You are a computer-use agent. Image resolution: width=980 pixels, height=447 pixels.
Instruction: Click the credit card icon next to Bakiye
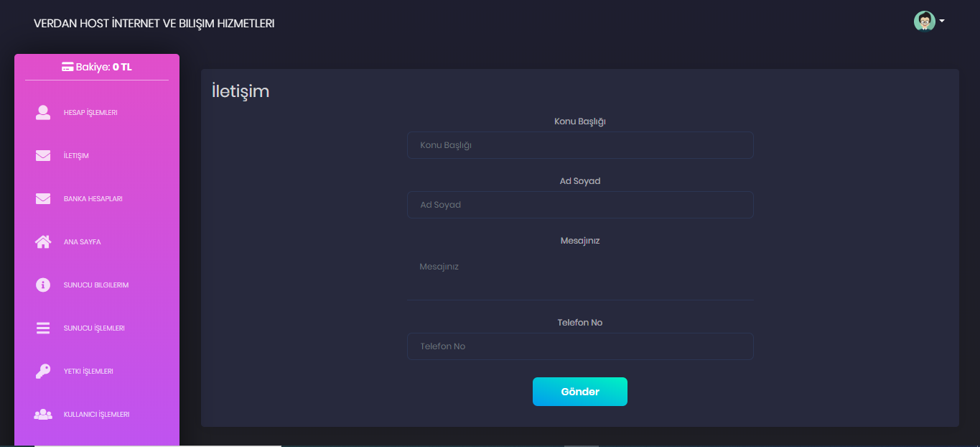click(x=67, y=67)
